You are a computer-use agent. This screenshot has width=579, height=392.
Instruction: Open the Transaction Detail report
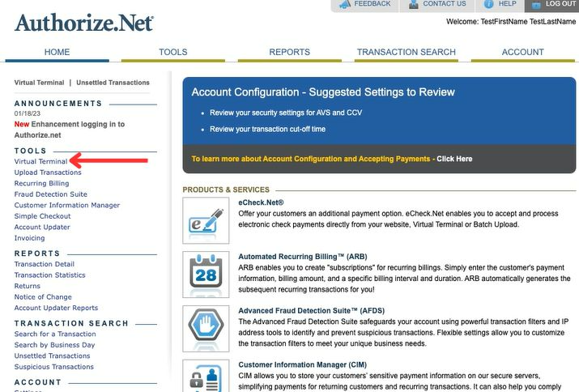pyautogui.click(x=45, y=264)
